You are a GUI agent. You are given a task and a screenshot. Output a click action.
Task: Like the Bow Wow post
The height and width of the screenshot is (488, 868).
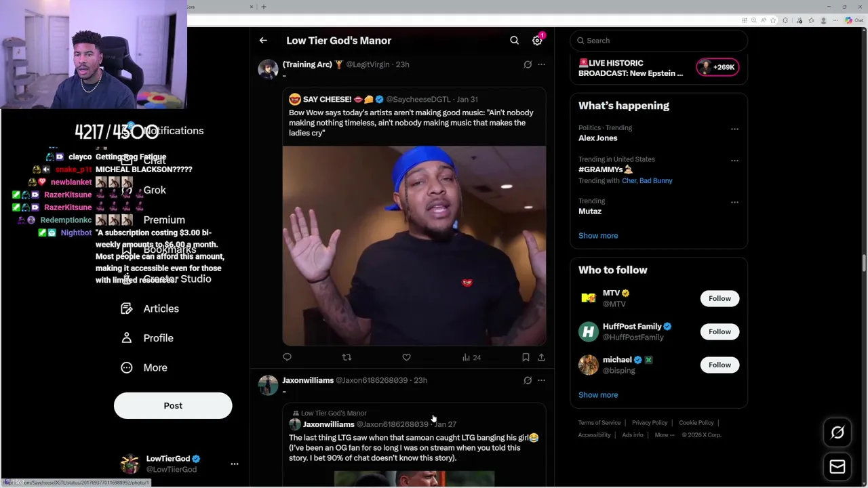click(x=406, y=357)
